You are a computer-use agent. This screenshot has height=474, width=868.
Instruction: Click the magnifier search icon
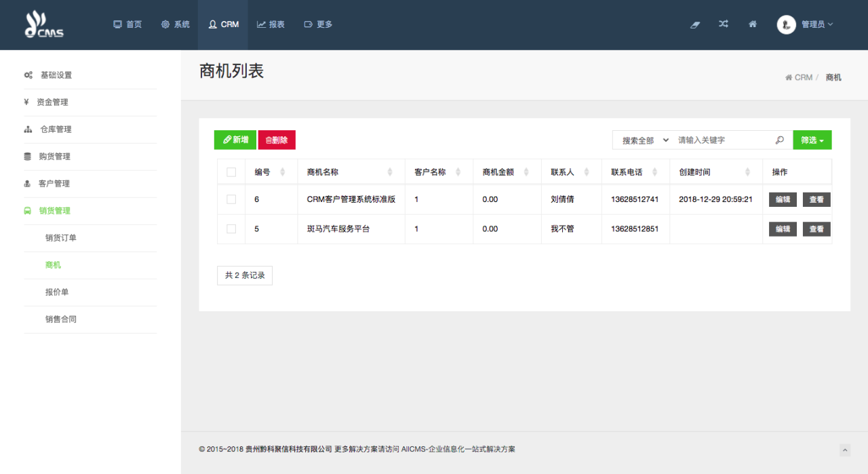pyautogui.click(x=779, y=140)
